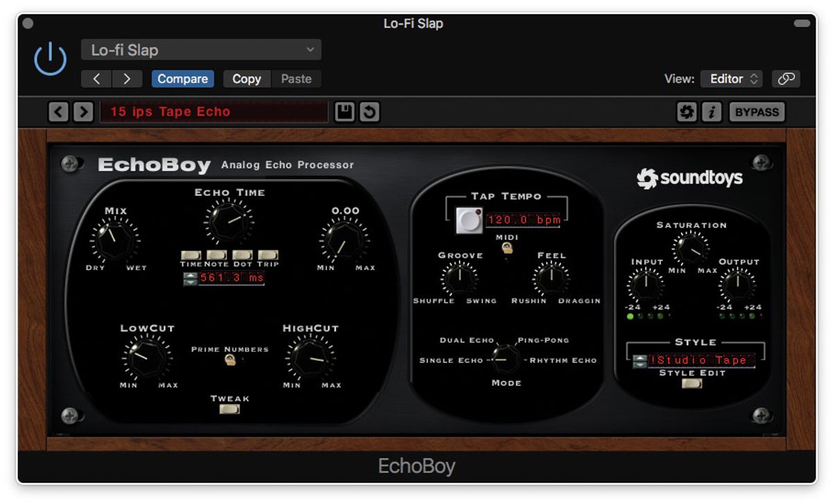Click the Style stepper arrows

[x=639, y=360]
